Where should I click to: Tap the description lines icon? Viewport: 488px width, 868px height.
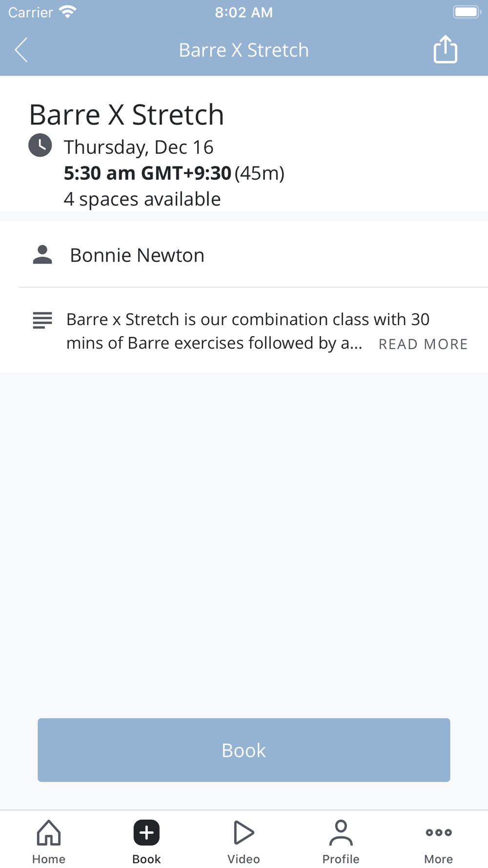tap(42, 320)
